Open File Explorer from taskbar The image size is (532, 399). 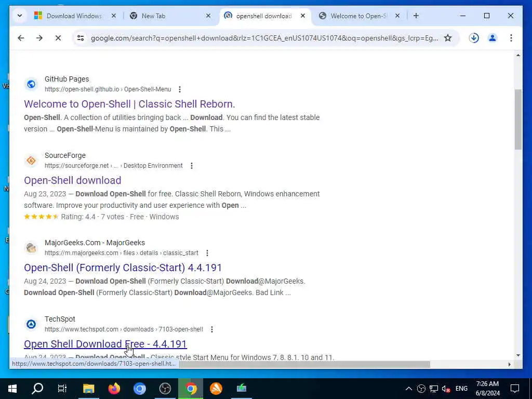88,389
